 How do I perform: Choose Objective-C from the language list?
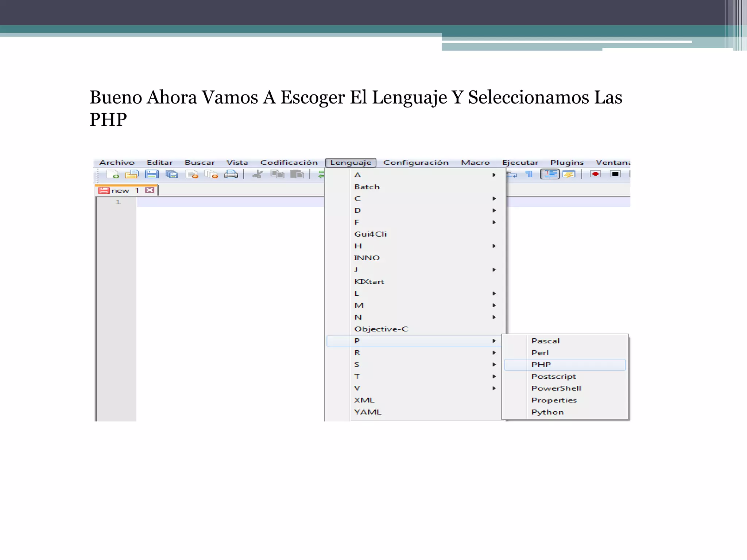415,329
